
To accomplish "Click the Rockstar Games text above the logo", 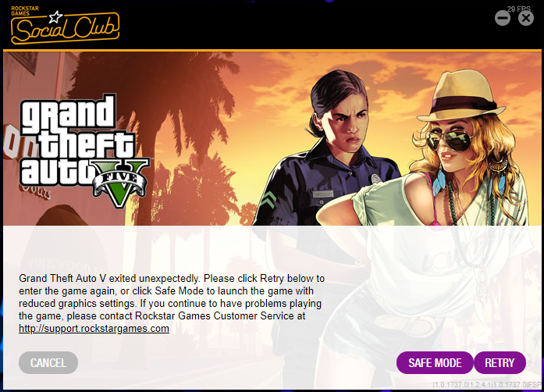I will [25, 11].
